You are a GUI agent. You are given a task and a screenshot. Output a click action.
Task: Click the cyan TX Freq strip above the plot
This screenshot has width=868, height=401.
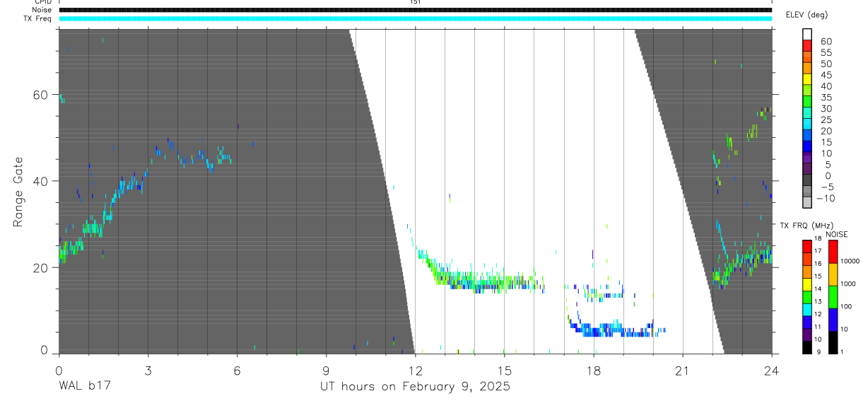pos(415,18)
